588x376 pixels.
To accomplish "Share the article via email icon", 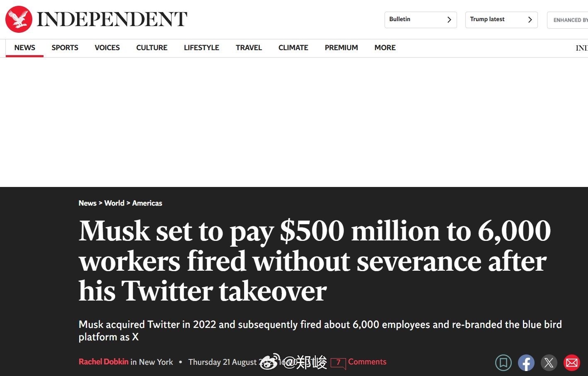I will point(572,363).
